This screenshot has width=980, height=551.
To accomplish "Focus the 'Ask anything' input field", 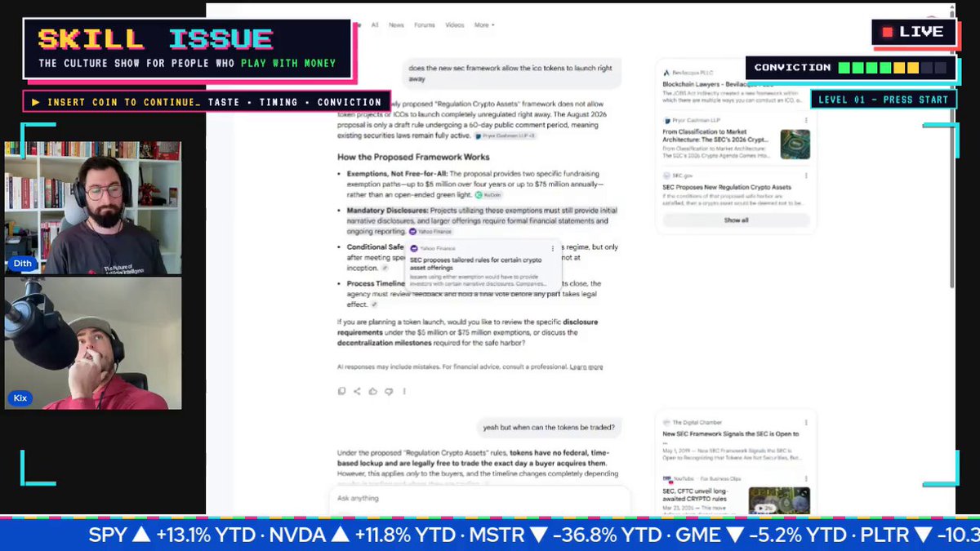I will pyautogui.click(x=479, y=498).
